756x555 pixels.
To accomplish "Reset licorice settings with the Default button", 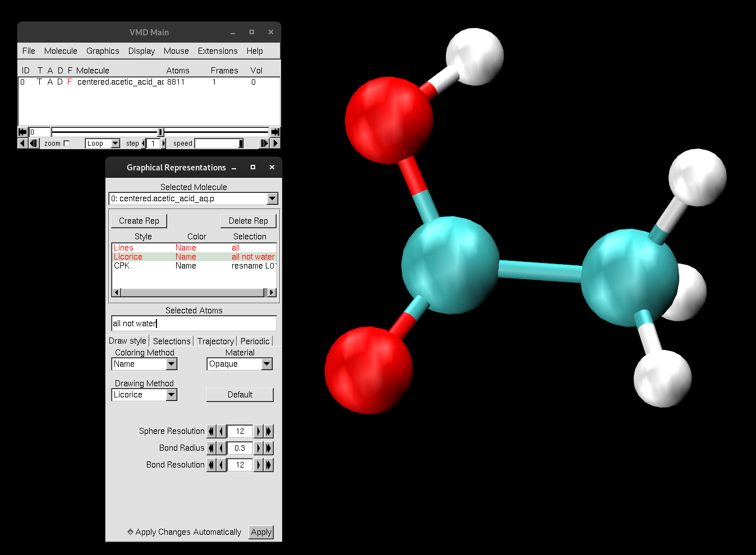I will pyautogui.click(x=239, y=395).
